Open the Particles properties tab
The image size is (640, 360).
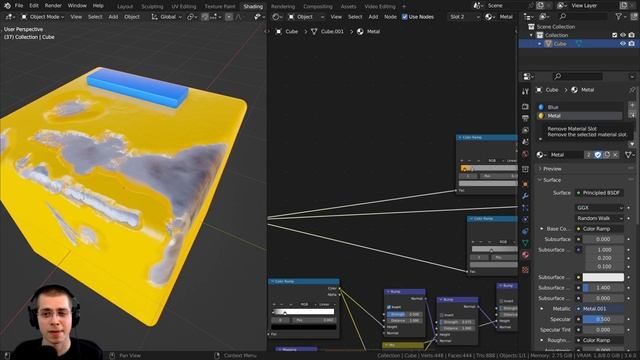point(525,208)
